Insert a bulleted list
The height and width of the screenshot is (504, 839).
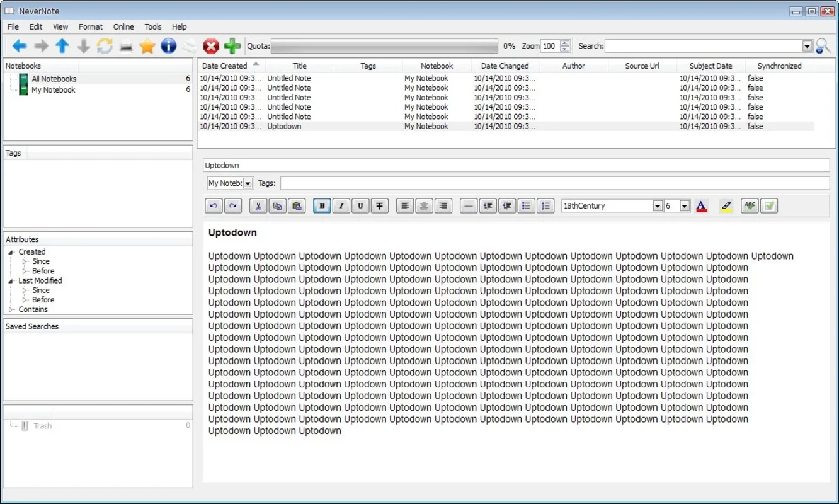coord(526,205)
